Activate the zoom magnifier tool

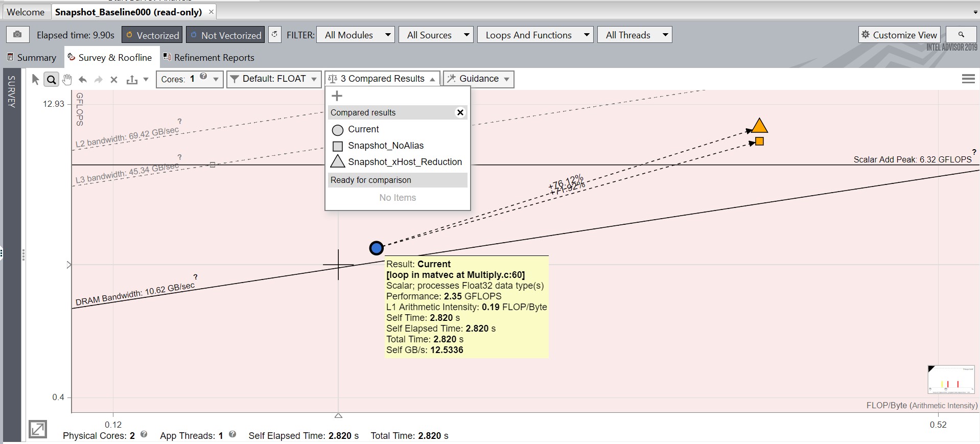[x=51, y=79]
